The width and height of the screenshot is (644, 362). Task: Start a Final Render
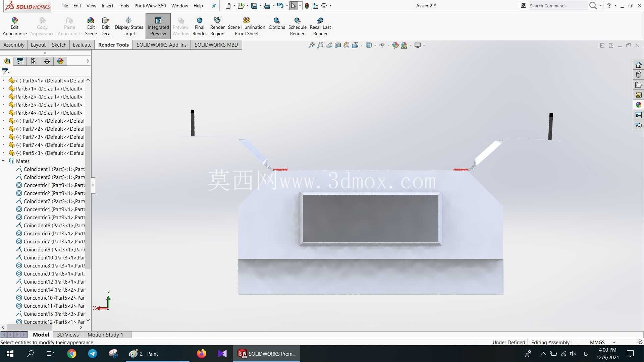[x=200, y=26]
